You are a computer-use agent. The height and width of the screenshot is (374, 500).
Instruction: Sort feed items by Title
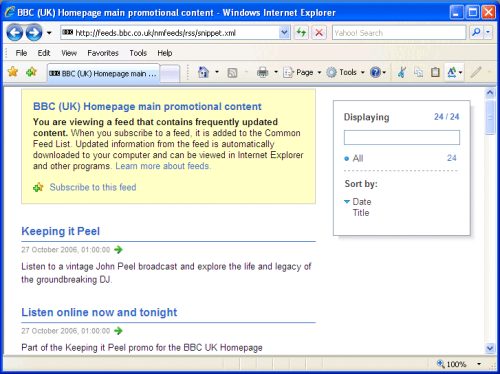pos(361,213)
